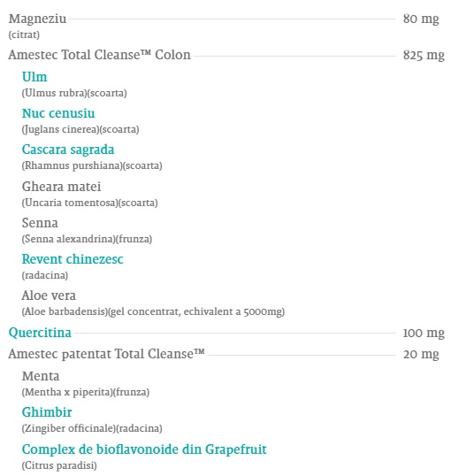Follow the Ghimbir ingredient link
The image size is (451, 476).
coord(47,412)
